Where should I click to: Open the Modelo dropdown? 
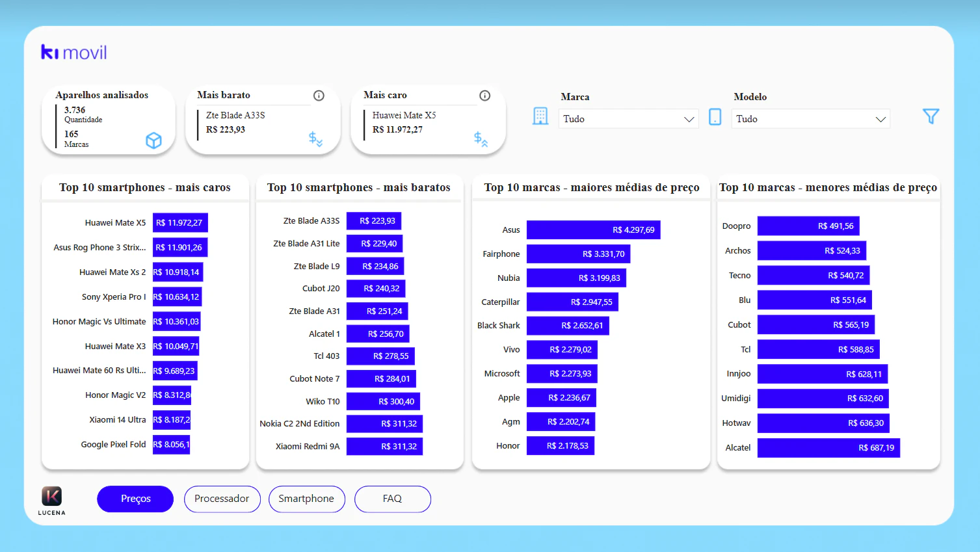pyautogui.click(x=810, y=119)
